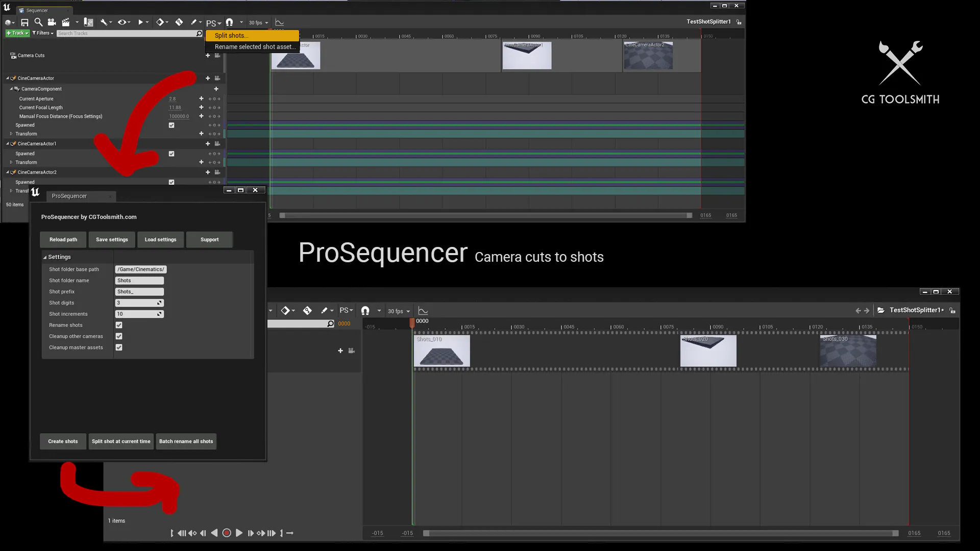Click the Key Options diamond icon in top toolbar

(x=162, y=22)
